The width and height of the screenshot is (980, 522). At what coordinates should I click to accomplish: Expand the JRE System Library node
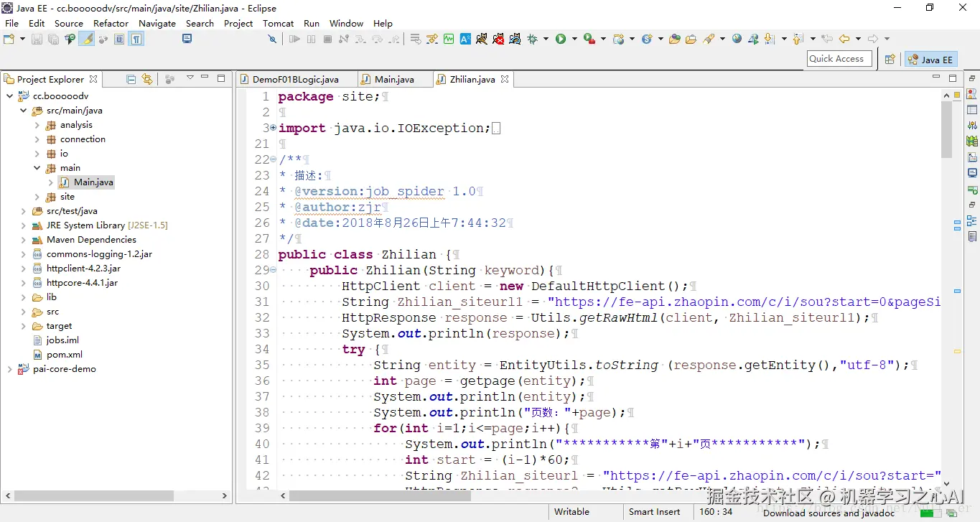(23, 225)
